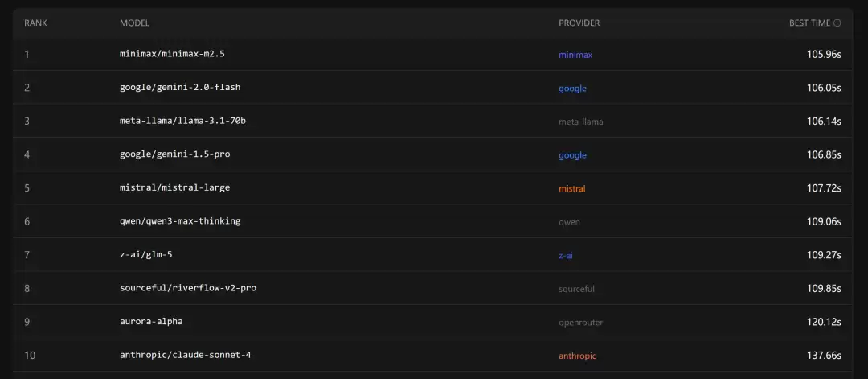The image size is (868, 379).
Task: Select model z-ai/glm-5
Action: pyautogui.click(x=146, y=254)
